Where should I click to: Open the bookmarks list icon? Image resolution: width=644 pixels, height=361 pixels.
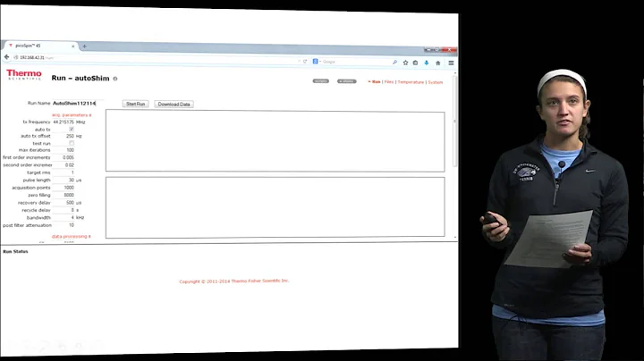point(415,63)
